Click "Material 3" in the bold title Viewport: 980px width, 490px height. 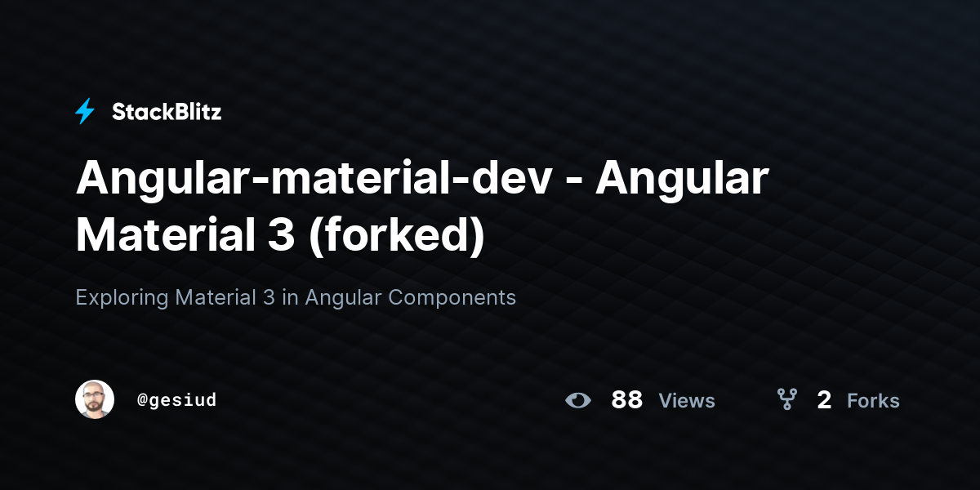pos(185,235)
